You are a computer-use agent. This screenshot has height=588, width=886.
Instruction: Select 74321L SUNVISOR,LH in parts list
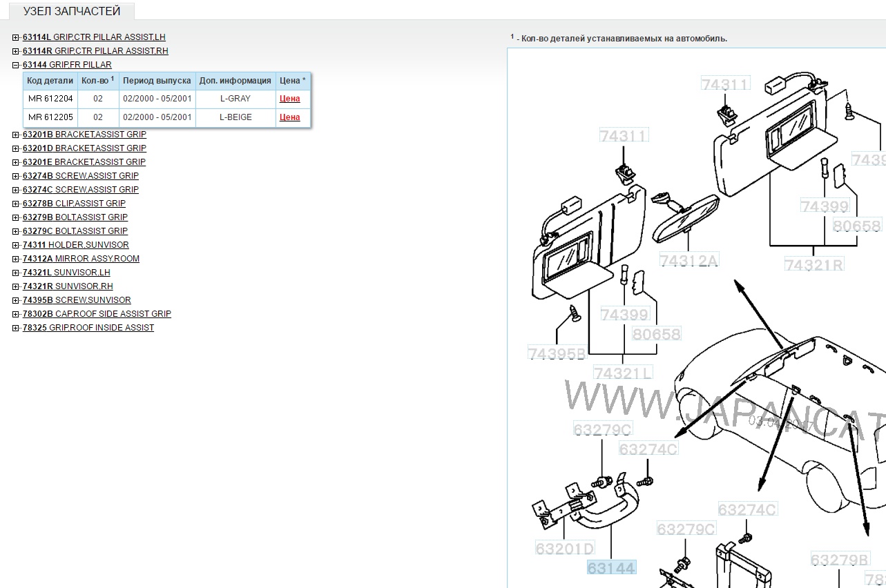(66, 273)
